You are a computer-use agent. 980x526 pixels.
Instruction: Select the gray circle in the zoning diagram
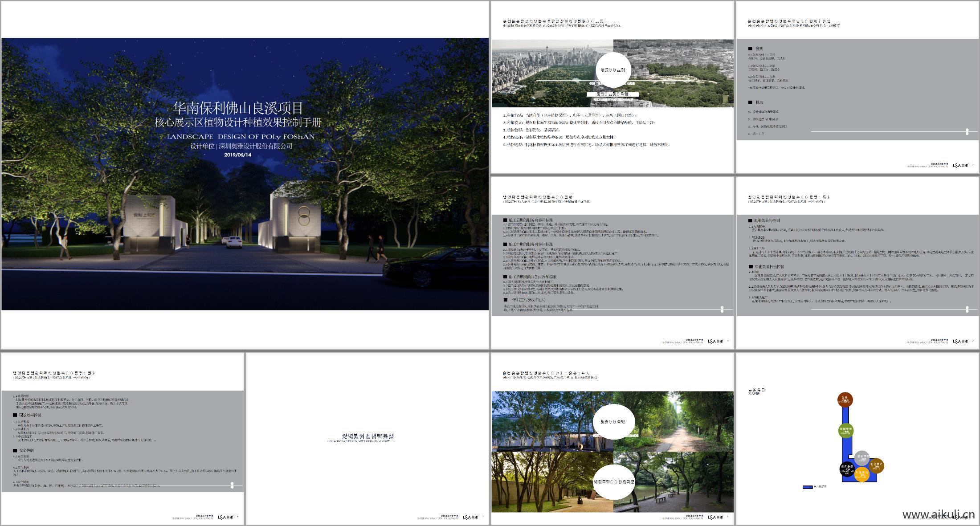pyautogui.click(x=862, y=458)
